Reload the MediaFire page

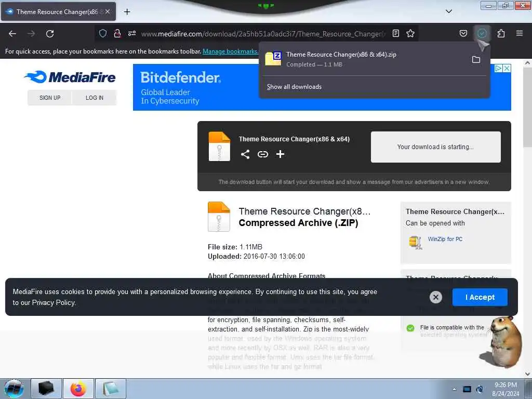(x=50, y=34)
